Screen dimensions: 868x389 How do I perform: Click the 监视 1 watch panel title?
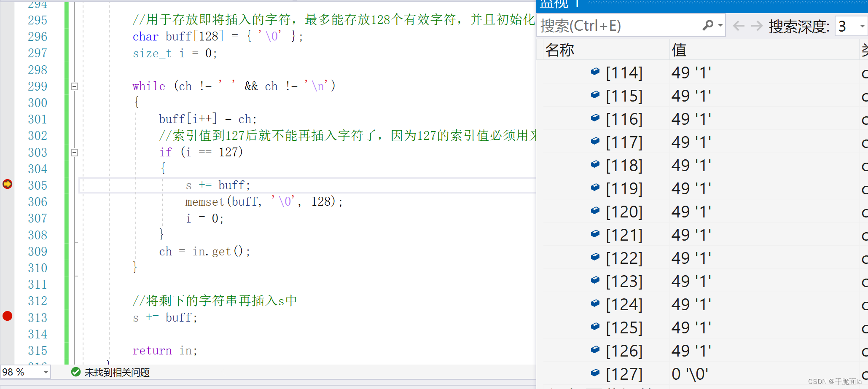pyautogui.click(x=560, y=4)
